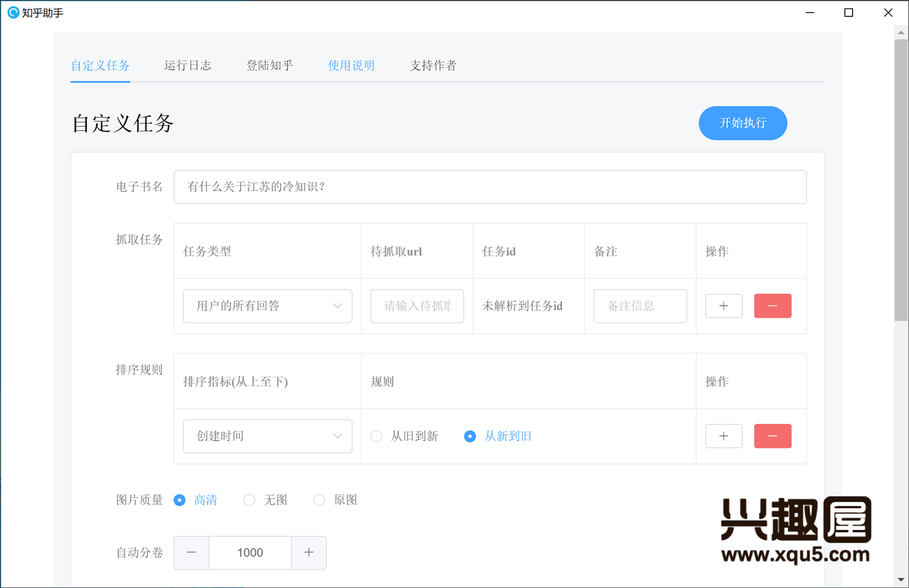Image resolution: width=909 pixels, height=588 pixels.
Task: Select the 从新到旧 radio option
Action: pyautogui.click(x=498, y=436)
